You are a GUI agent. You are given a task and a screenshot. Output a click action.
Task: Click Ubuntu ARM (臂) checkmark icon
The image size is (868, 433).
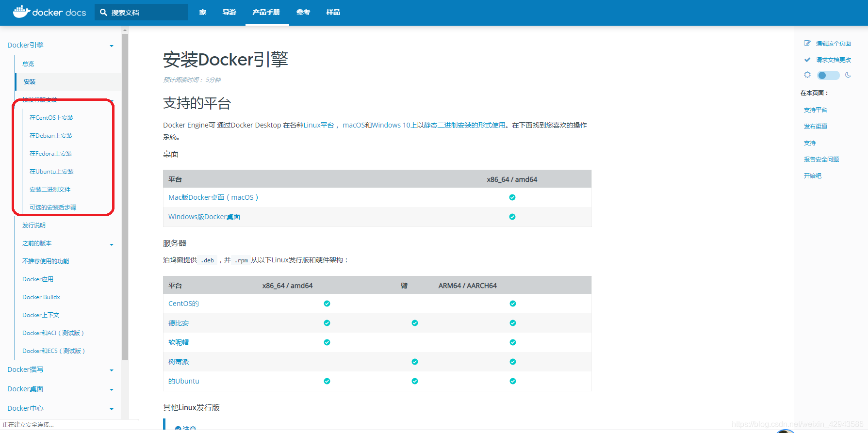coord(415,381)
